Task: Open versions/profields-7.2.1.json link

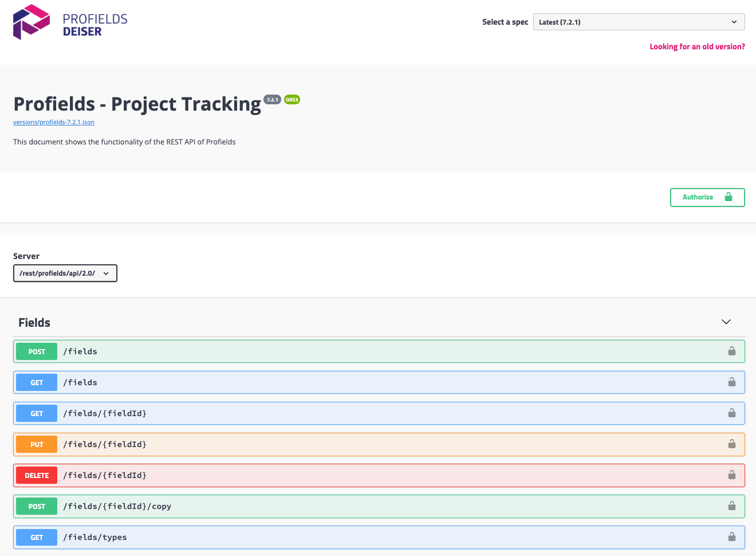Action: (54, 122)
